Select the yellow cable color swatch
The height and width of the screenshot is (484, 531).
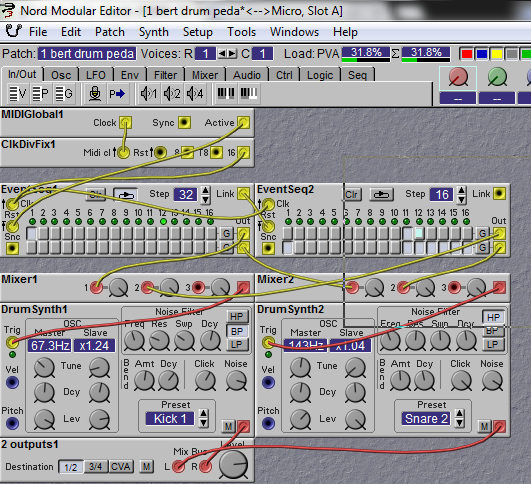[x=496, y=54]
